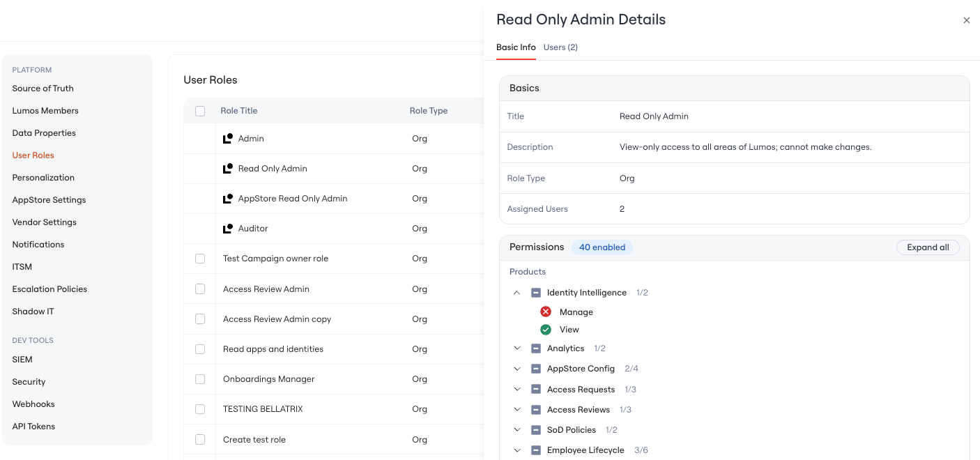Expand the Access Reviews permissions group
The image size is (980, 460).
pos(517,409)
